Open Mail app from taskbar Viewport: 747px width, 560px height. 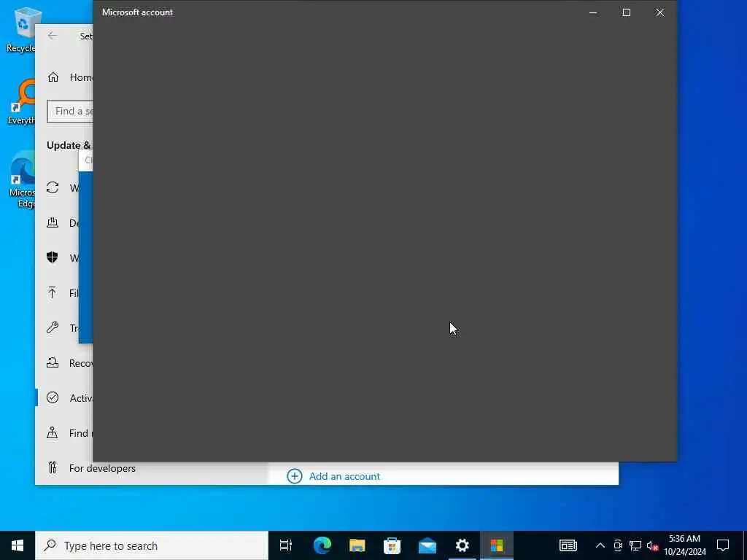[427, 545]
